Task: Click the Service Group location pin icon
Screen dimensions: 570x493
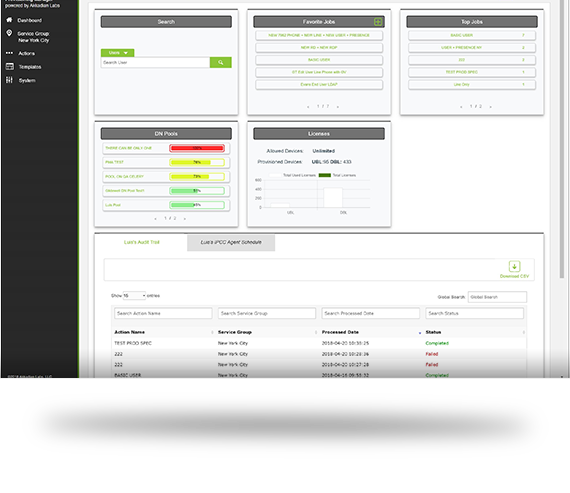Action: [9, 33]
